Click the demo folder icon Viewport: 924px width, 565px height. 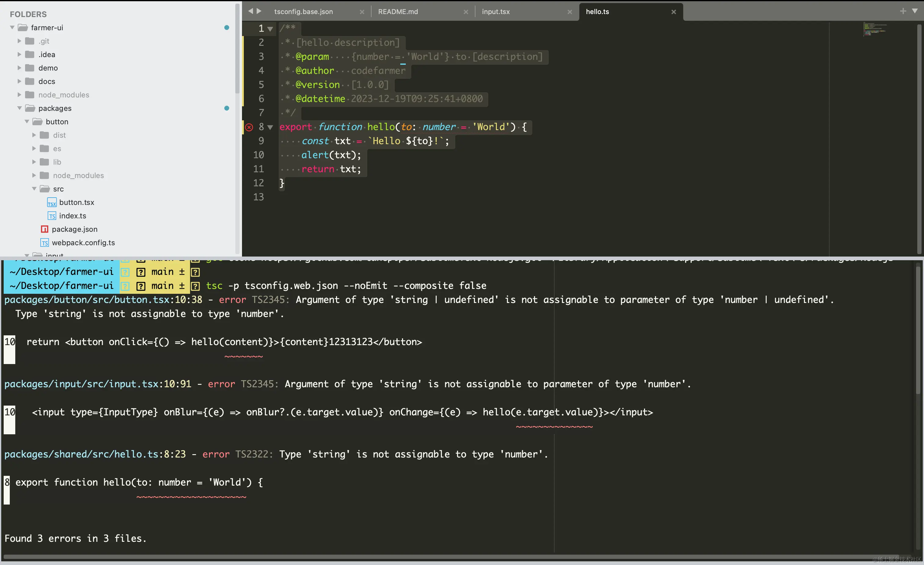tap(30, 68)
